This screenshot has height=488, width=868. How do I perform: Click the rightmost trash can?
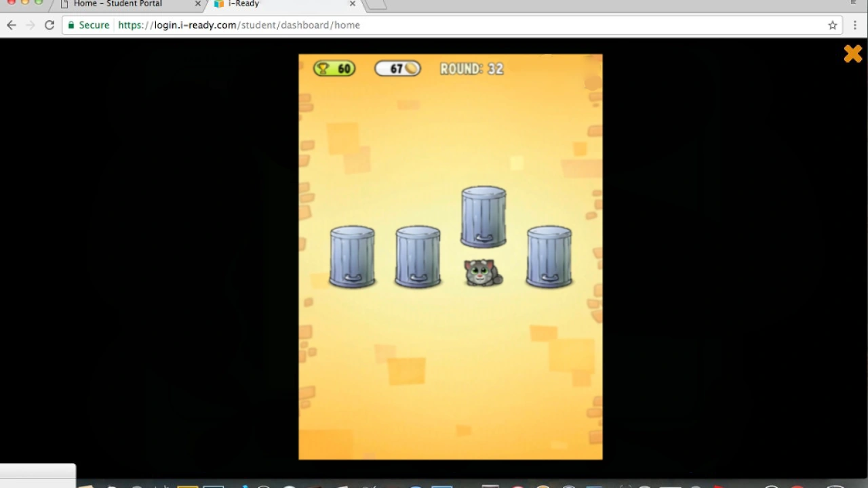click(549, 258)
